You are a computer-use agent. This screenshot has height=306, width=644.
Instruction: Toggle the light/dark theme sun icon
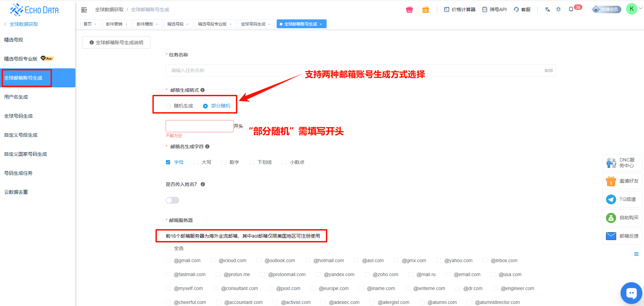(558, 10)
